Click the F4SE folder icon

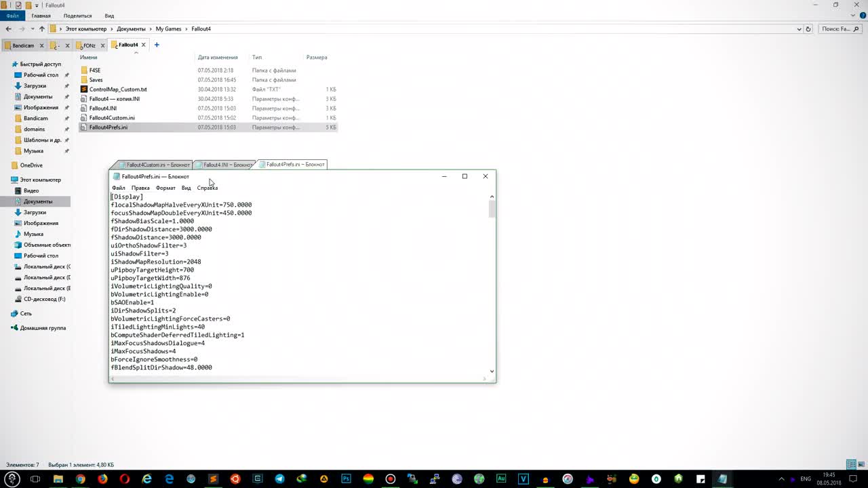click(84, 70)
